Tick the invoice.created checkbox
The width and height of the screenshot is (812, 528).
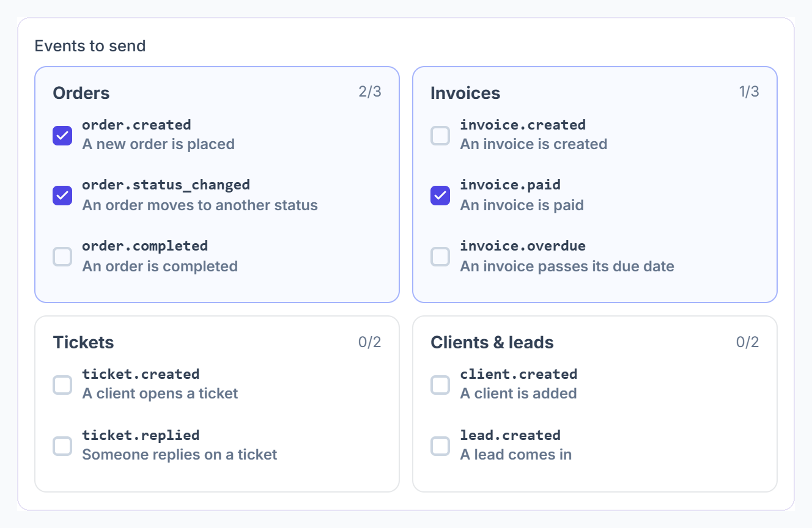point(440,135)
